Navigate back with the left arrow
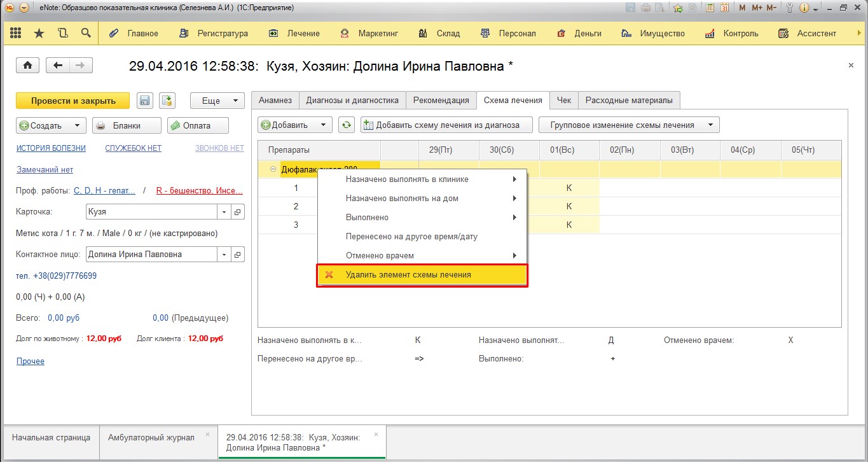Viewport: 868px width, 462px height. [x=59, y=66]
